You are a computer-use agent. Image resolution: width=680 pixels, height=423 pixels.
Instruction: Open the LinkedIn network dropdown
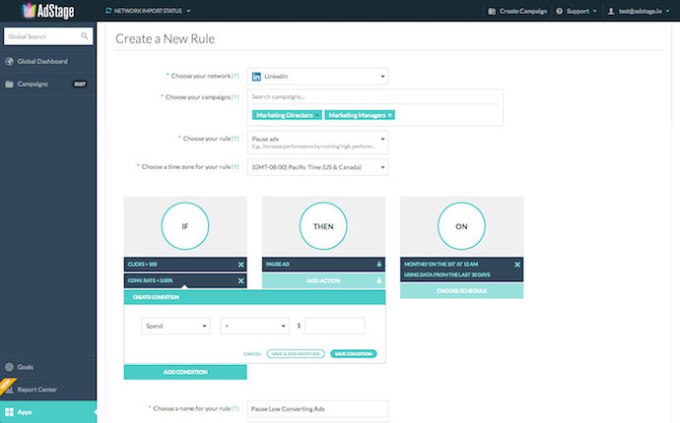pyautogui.click(x=317, y=76)
